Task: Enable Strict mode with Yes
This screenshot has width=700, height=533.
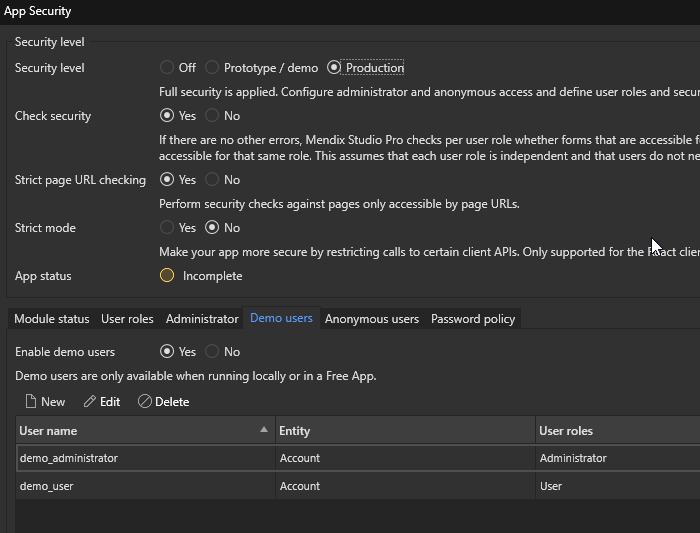Action: (x=167, y=228)
